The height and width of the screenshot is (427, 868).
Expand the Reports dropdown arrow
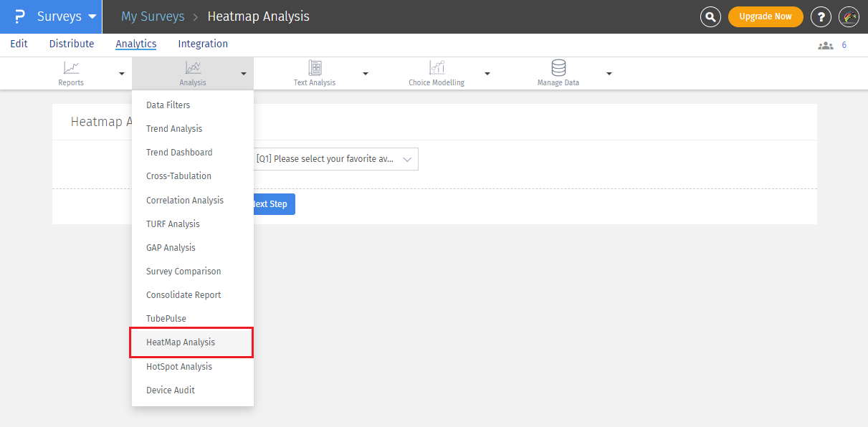[x=122, y=74]
